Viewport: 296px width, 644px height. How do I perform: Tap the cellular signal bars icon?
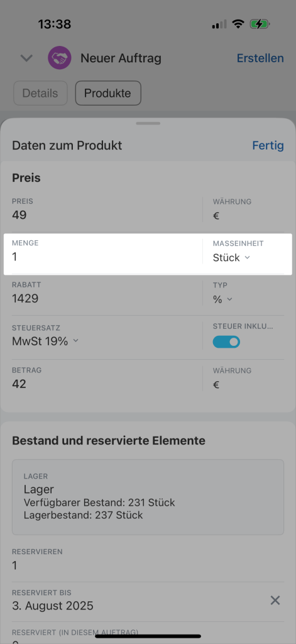point(219,25)
